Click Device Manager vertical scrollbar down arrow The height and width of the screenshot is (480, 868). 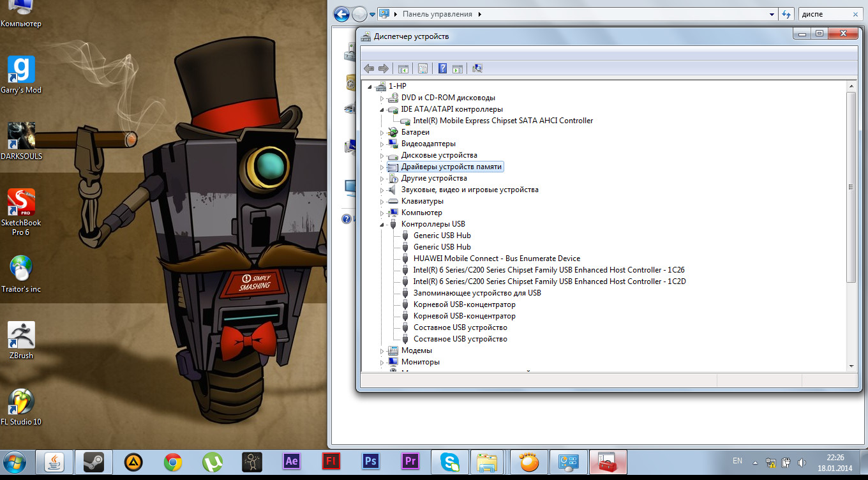851,366
